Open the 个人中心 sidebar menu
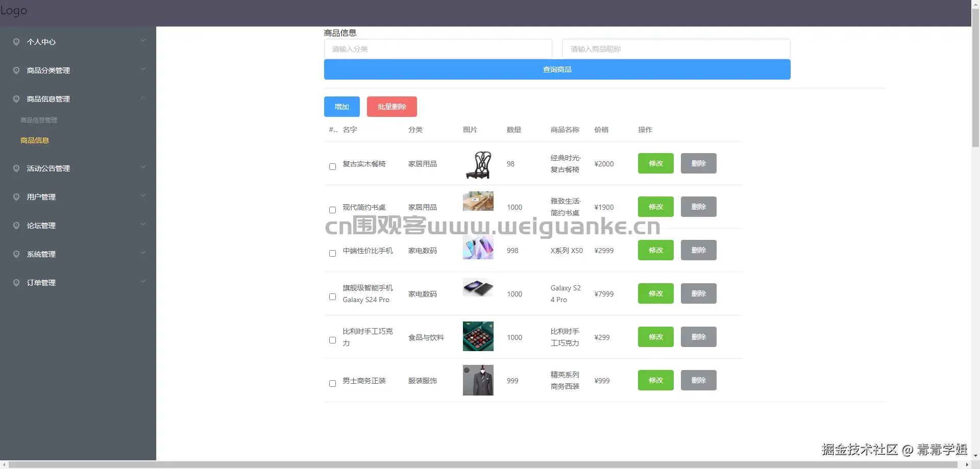Image resolution: width=980 pixels, height=469 pixels. click(78, 42)
